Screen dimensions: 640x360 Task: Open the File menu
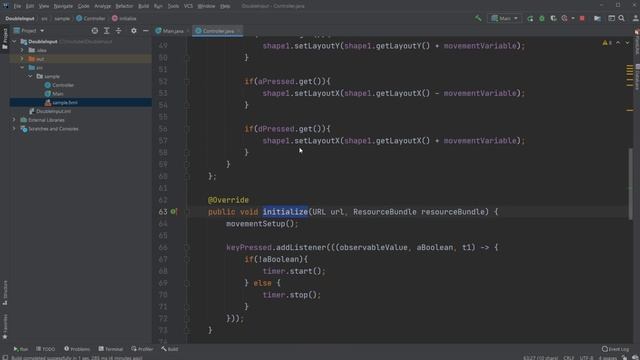(x=17, y=6)
